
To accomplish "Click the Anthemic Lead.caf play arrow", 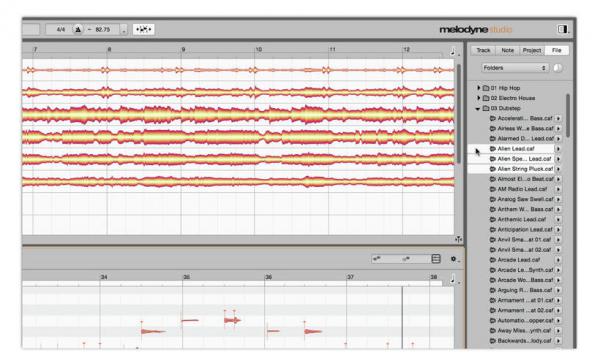I will click(x=558, y=220).
